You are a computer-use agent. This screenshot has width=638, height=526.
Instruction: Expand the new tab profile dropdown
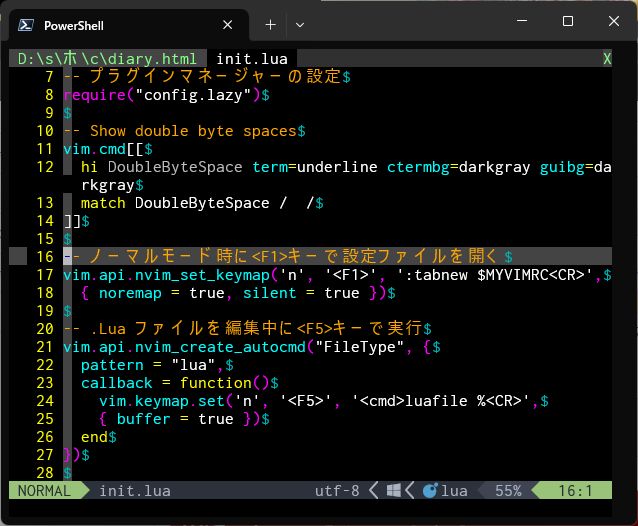(x=300, y=24)
